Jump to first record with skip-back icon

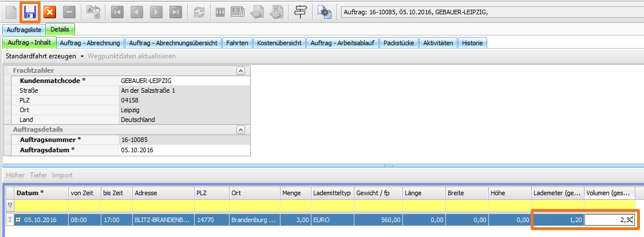[118, 11]
